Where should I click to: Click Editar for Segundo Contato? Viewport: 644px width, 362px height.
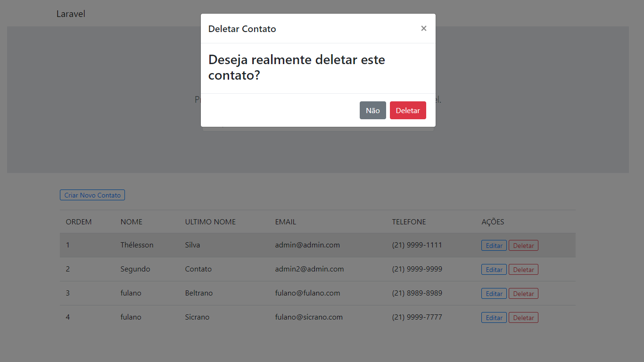494,270
